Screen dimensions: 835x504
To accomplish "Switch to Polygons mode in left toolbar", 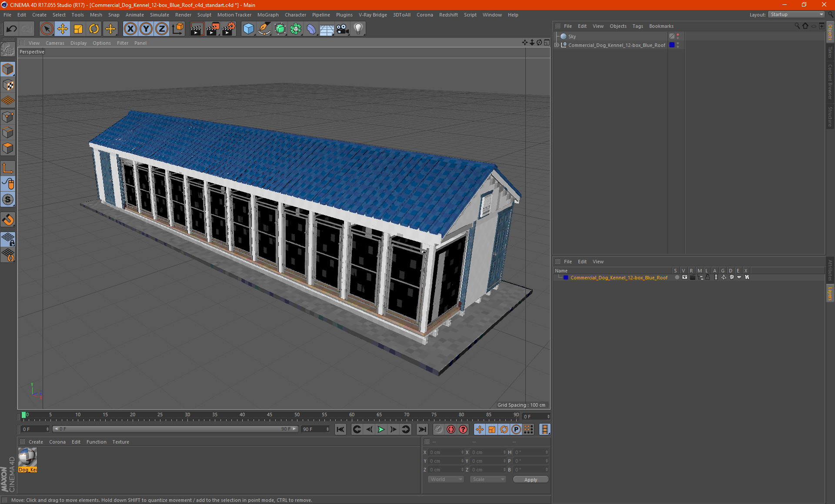I will click(x=8, y=149).
